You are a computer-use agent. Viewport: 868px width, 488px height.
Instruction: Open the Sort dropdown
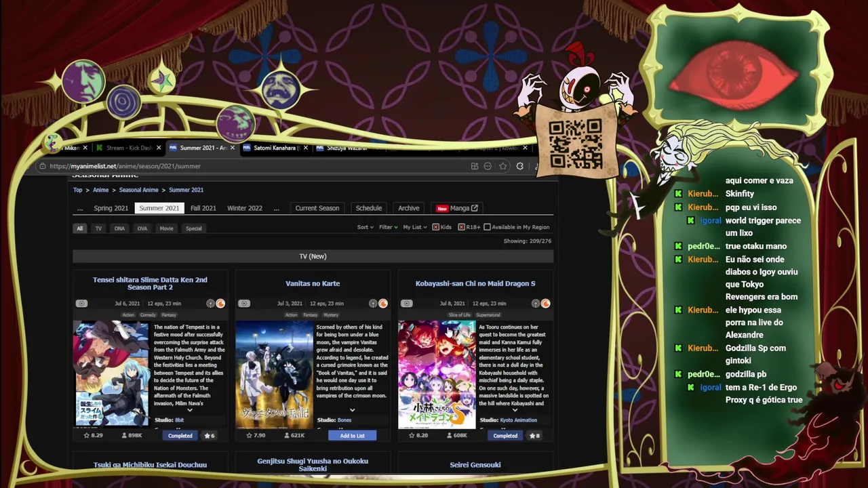click(x=365, y=227)
